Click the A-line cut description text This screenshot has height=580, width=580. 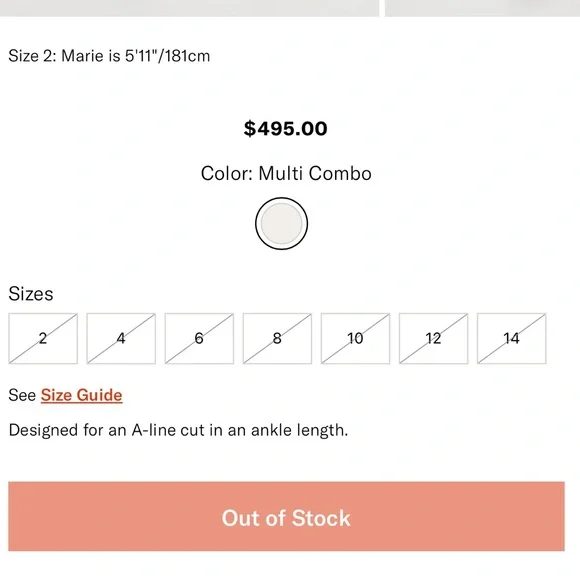[x=178, y=430]
